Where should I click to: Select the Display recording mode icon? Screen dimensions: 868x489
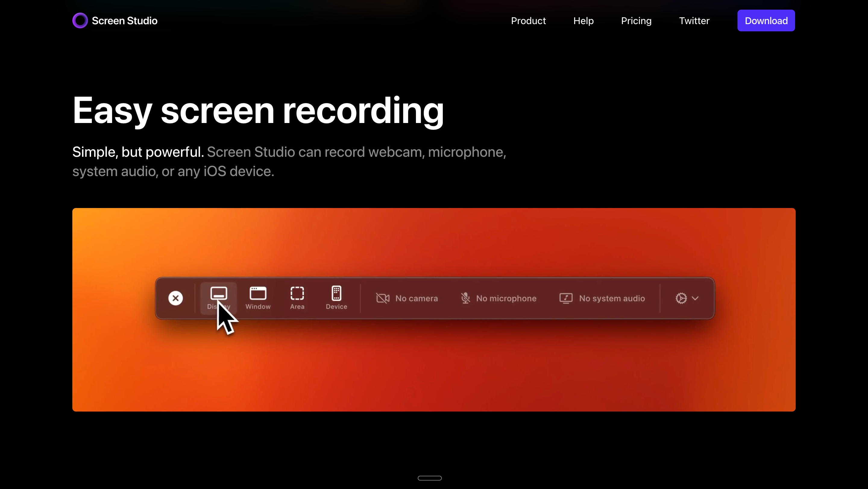(219, 293)
